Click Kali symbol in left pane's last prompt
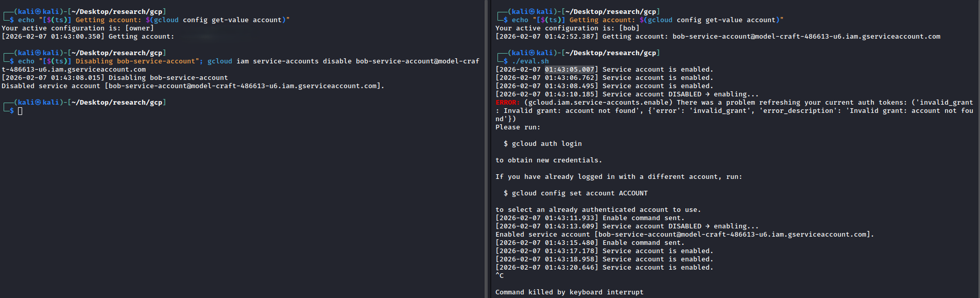 point(38,103)
